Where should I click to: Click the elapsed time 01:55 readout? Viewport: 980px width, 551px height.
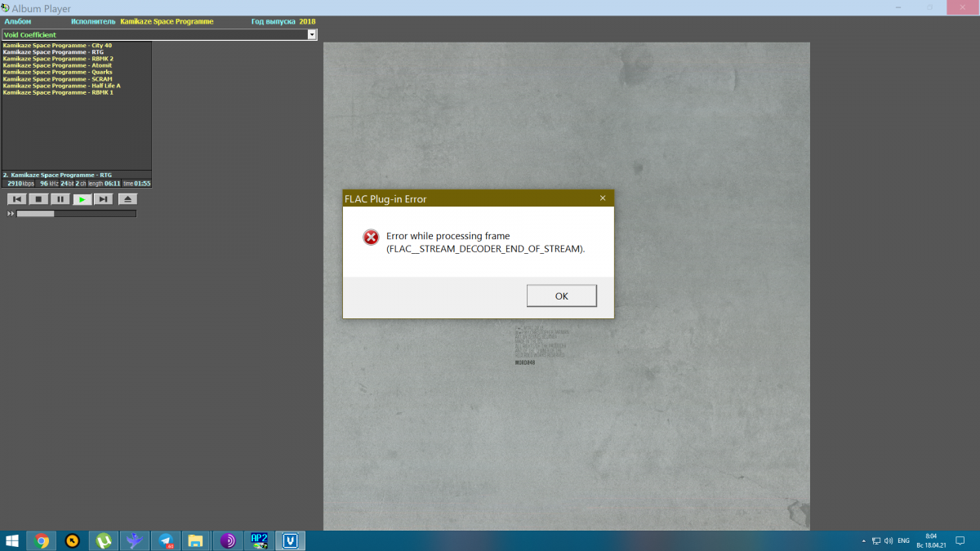pos(136,184)
